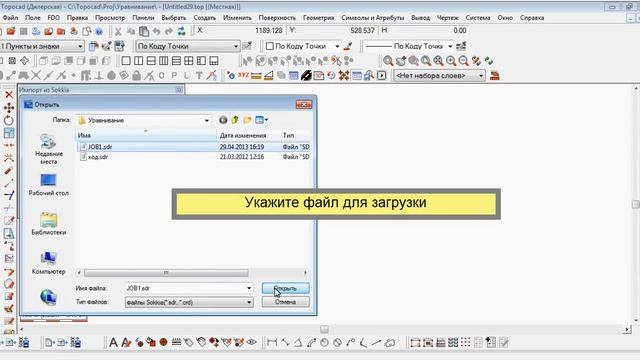Go up one folder level in the Open dialog
640x360 pixels.
click(x=235, y=120)
